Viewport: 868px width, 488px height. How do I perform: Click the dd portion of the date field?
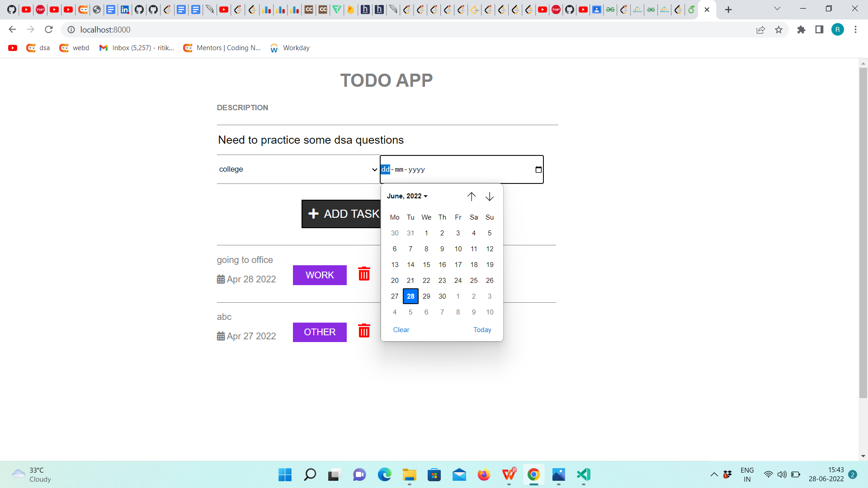385,169
